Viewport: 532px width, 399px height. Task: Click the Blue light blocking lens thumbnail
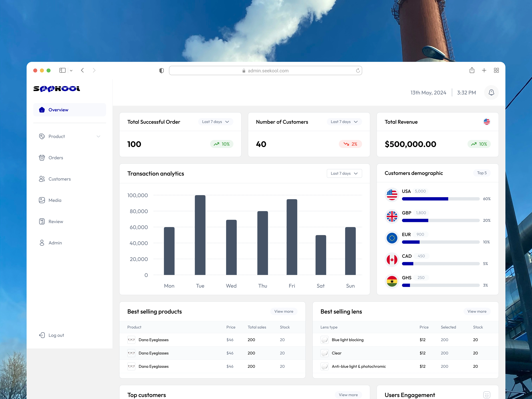click(x=324, y=340)
